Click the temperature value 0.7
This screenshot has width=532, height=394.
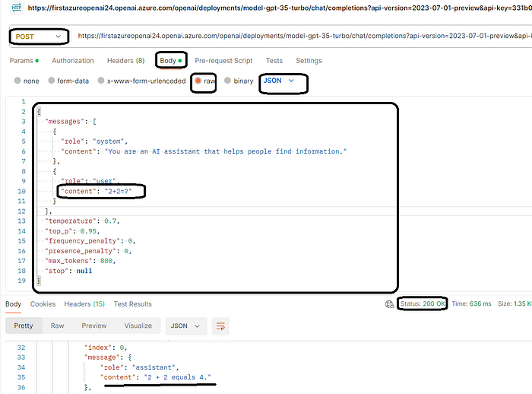click(110, 221)
